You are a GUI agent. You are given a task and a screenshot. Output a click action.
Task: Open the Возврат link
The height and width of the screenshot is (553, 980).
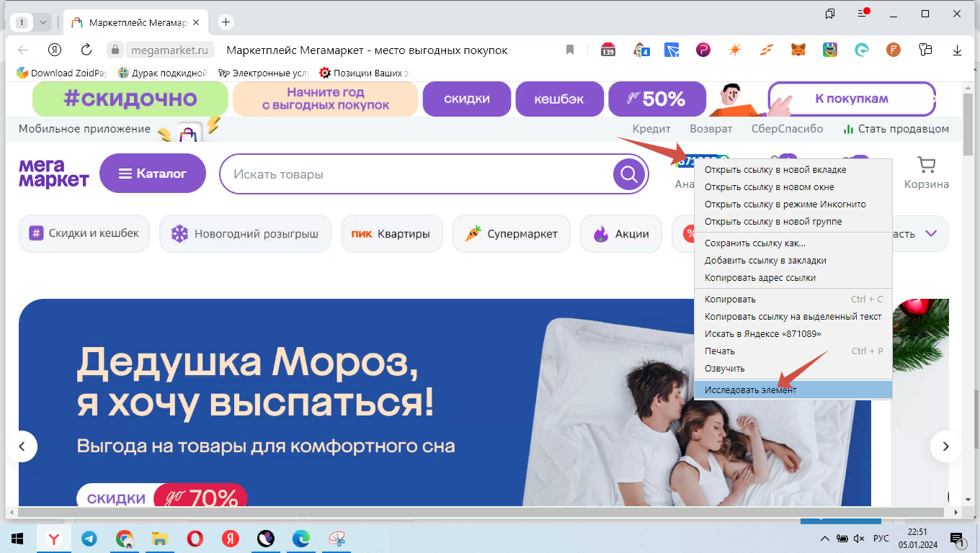(x=710, y=129)
